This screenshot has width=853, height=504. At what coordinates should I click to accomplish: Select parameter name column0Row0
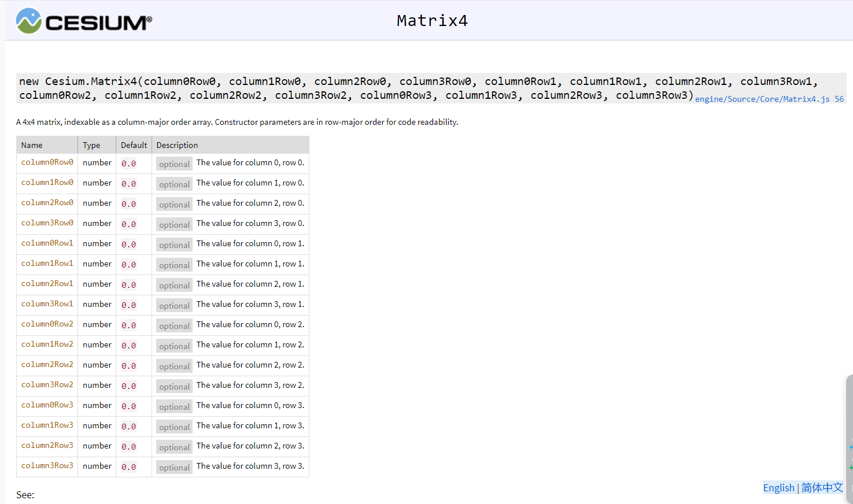coord(47,162)
